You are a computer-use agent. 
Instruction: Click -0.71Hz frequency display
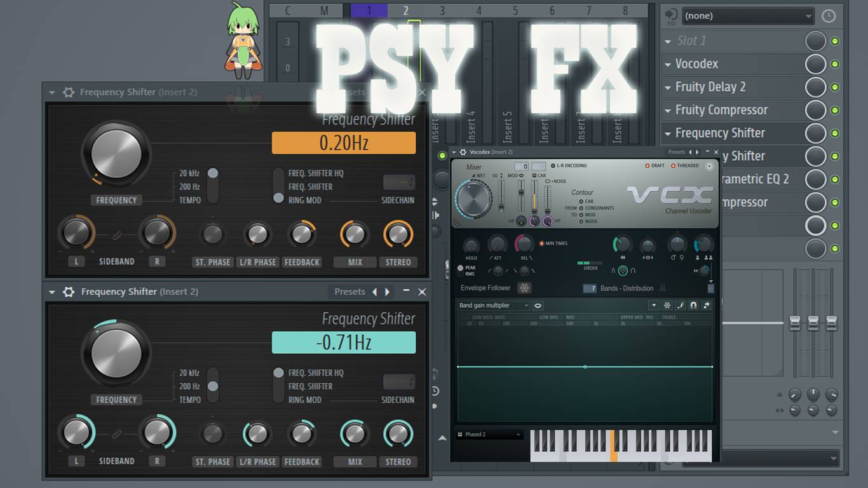point(344,342)
